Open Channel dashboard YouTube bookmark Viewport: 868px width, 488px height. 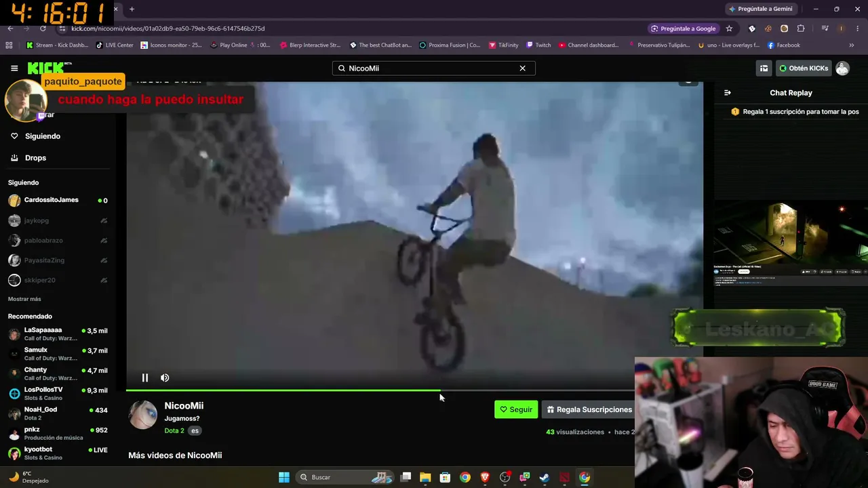click(x=589, y=45)
